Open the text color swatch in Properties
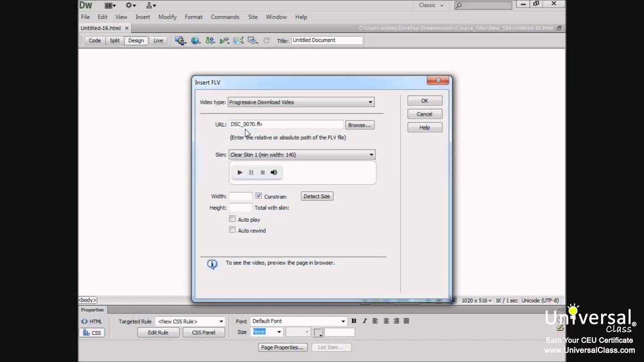The image size is (644, 362). tap(318, 332)
